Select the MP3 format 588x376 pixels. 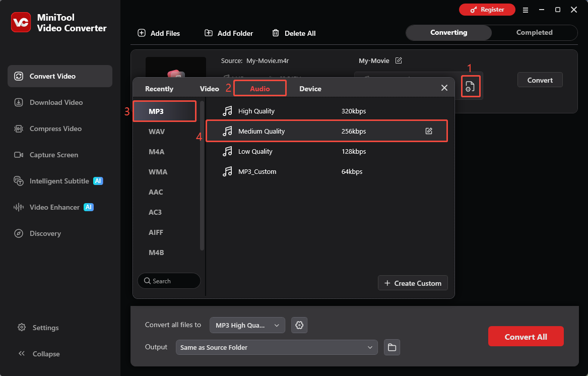click(x=165, y=111)
